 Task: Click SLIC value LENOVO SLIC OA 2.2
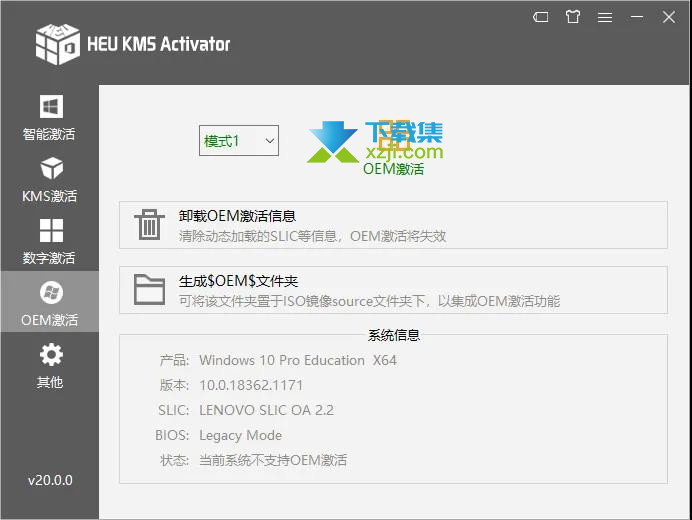pos(267,410)
